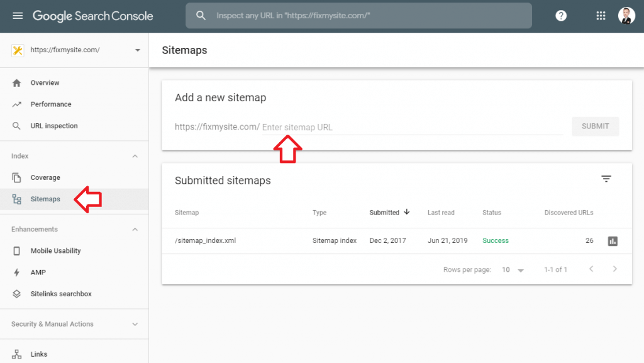The width and height of the screenshot is (644, 363).
Task: Click the Type column header
Action: [319, 213]
